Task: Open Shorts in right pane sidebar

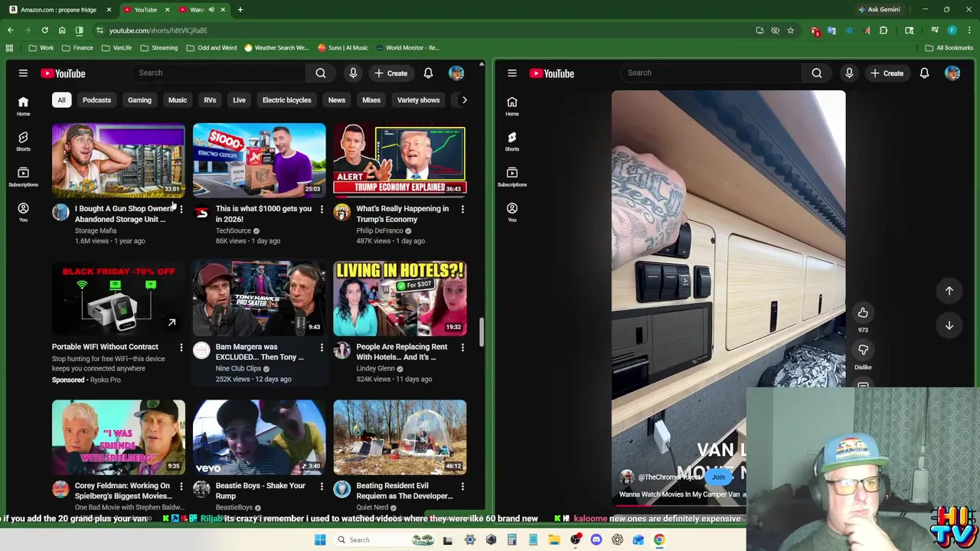Action: point(512,142)
